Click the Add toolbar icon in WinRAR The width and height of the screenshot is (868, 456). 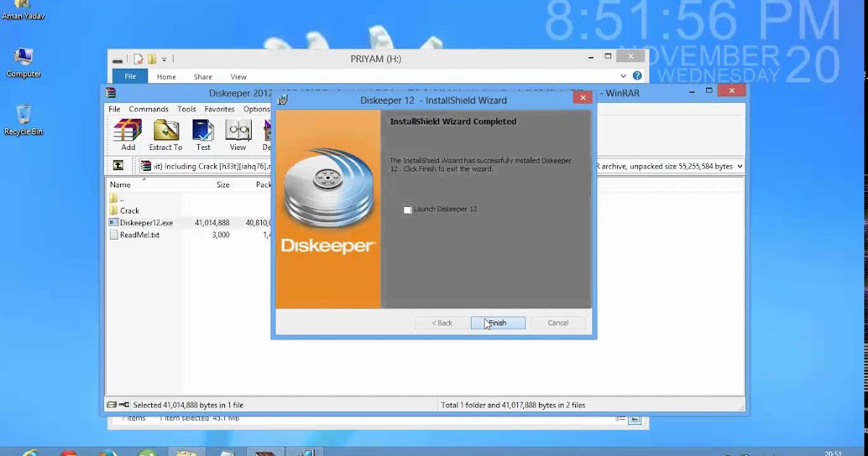coord(128,135)
